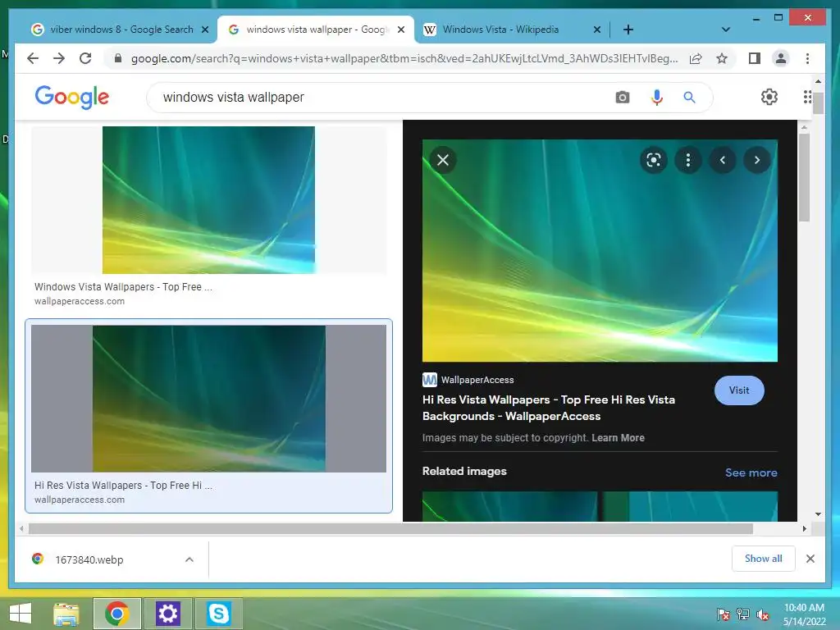Click the preview panel vertical scrollbar thumb
The width and height of the screenshot is (840, 630).
(804, 178)
